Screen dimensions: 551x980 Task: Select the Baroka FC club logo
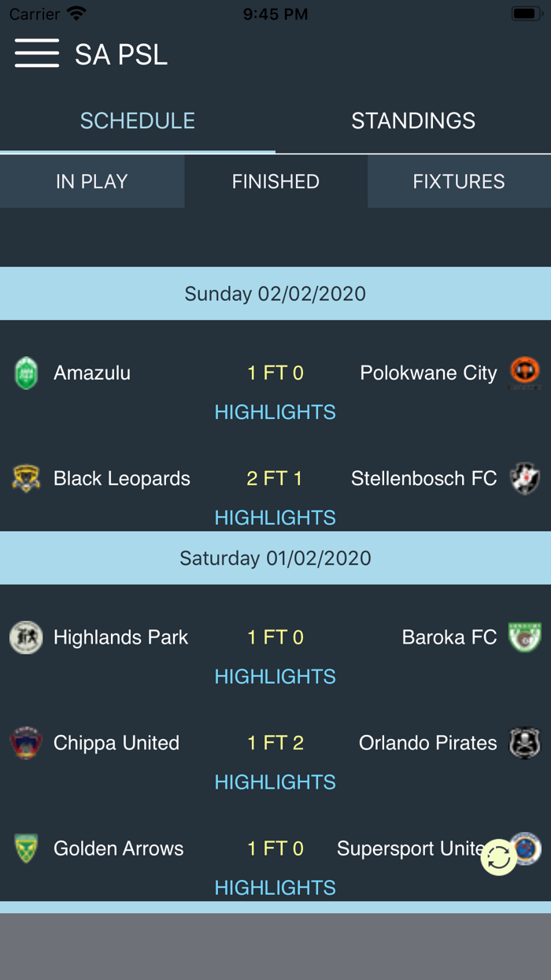pos(525,637)
